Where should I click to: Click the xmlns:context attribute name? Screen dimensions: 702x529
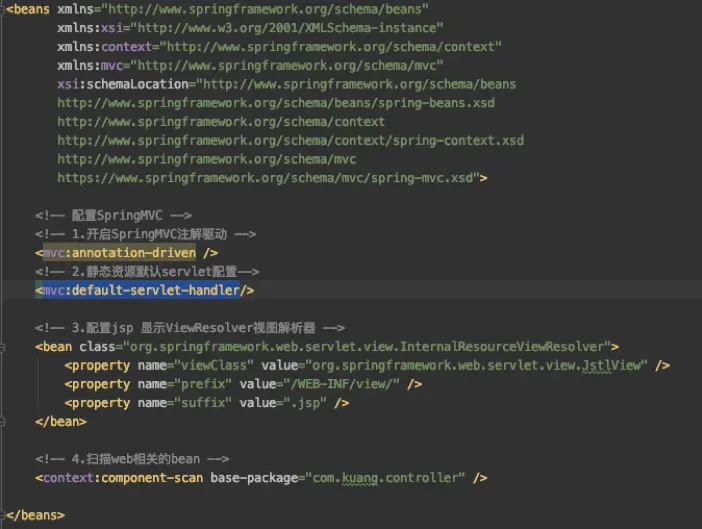click(x=104, y=47)
